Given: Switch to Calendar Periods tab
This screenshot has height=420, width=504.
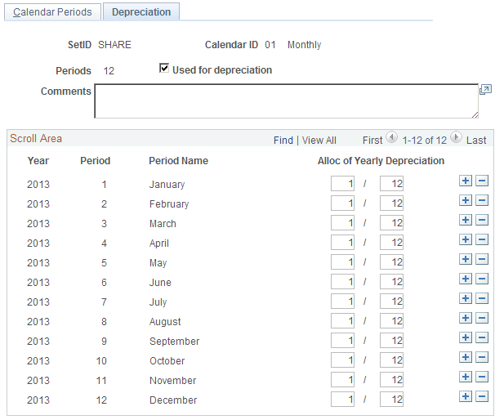Looking at the screenshot, I should click(53, 12).
